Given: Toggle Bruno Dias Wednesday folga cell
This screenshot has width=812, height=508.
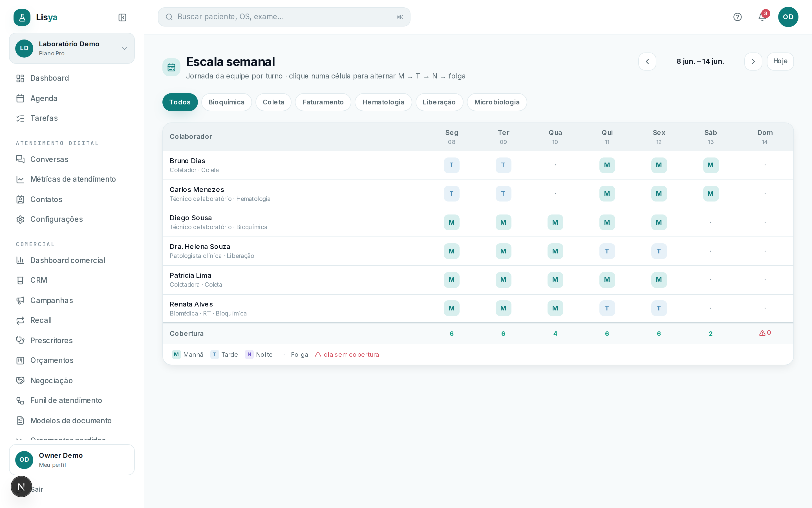Looking at the screenshot, I should (x=555, y=165).
